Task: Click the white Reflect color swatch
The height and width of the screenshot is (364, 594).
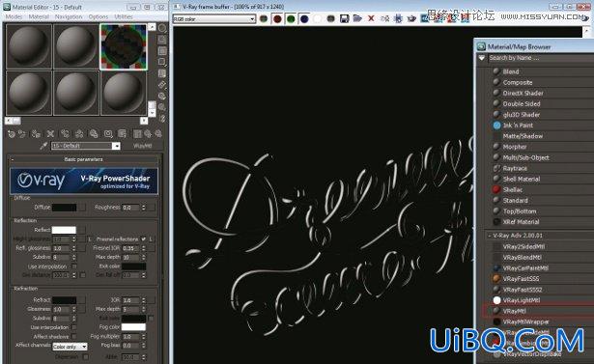Action: [x=64, y=230]
